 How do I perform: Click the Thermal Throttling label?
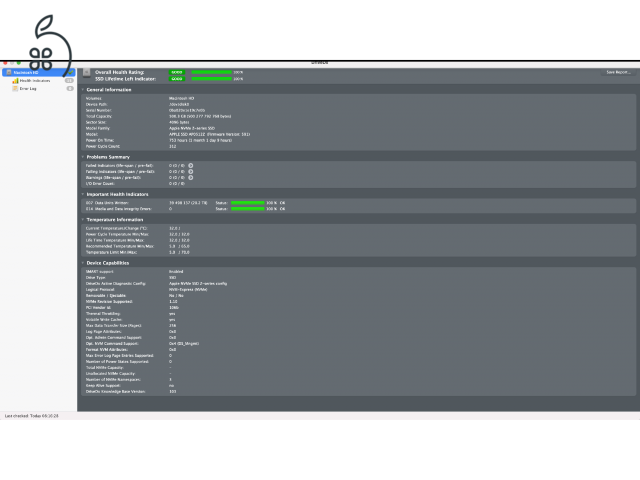click(103, 314)
